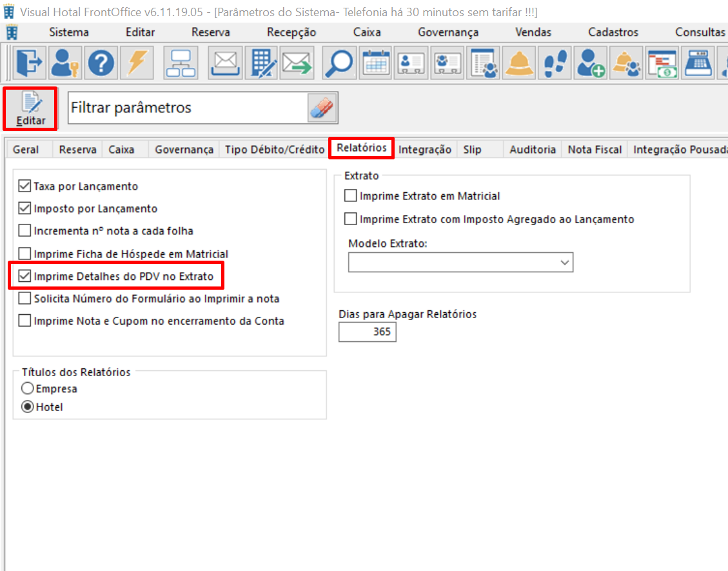Image resolution: width=728 pixels, height=571 pixels.
Task: Click the Editar button with pencil
Action: (31, 109)
